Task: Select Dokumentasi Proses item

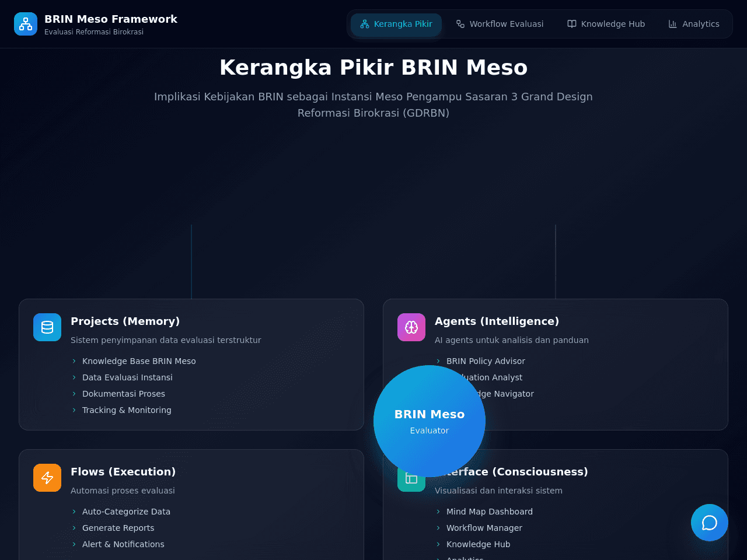Action: click(x=124, y=394)
